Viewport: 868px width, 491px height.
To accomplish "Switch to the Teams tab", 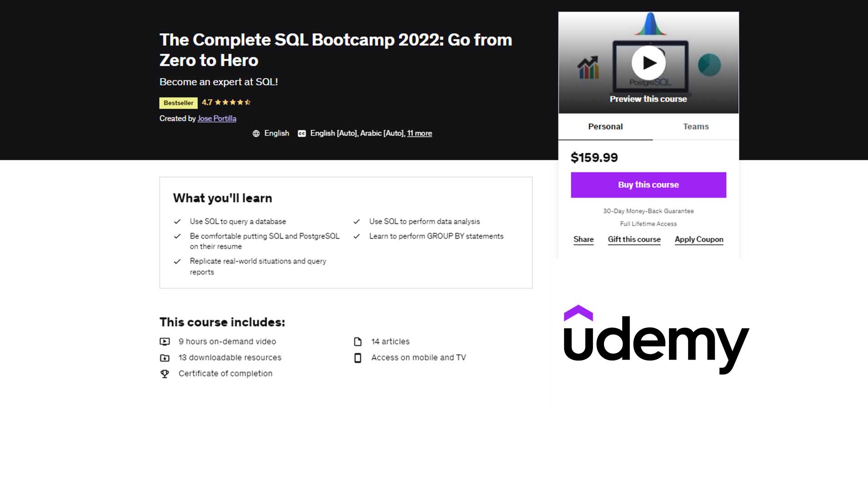I will coord(695,127).
